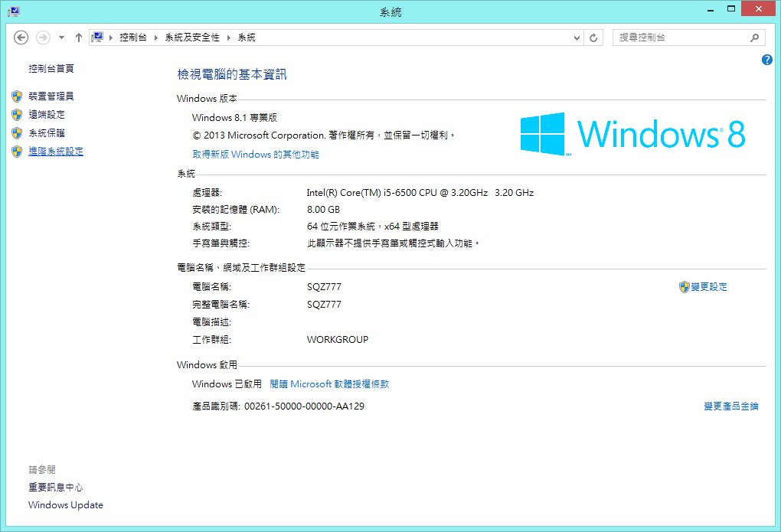
Task: Click the Back navigation arrow
Action: pyautogui.click(x=21, y=38)
